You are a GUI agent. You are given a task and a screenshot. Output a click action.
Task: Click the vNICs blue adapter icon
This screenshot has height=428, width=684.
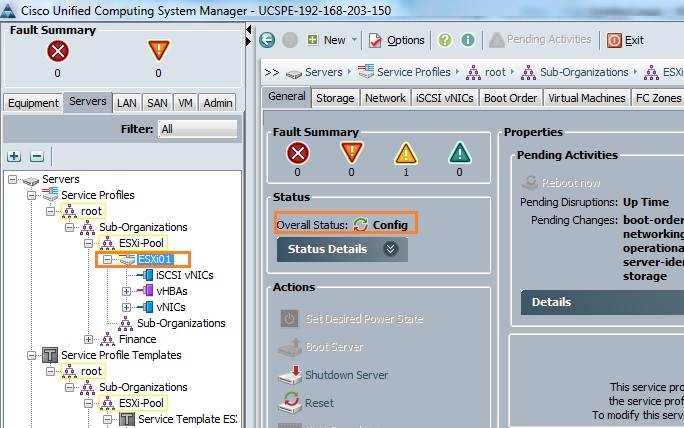tap(145, 307)
